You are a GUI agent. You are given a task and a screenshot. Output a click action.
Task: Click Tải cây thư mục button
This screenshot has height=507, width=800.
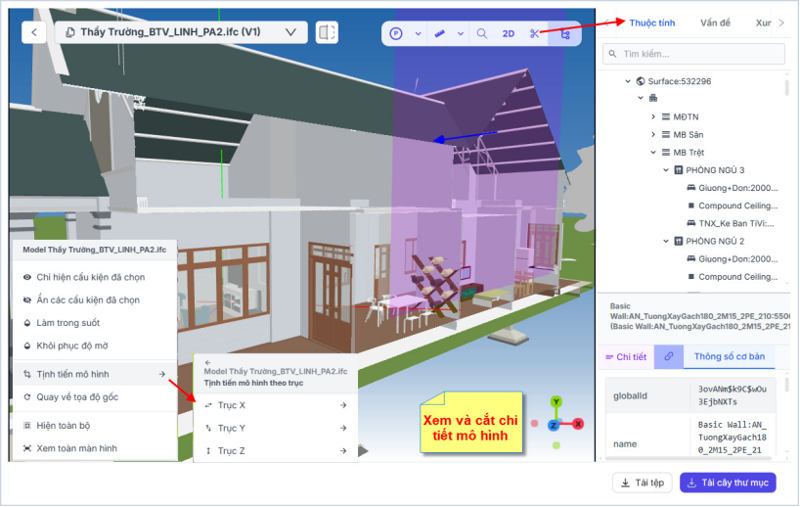coord(728,483)
